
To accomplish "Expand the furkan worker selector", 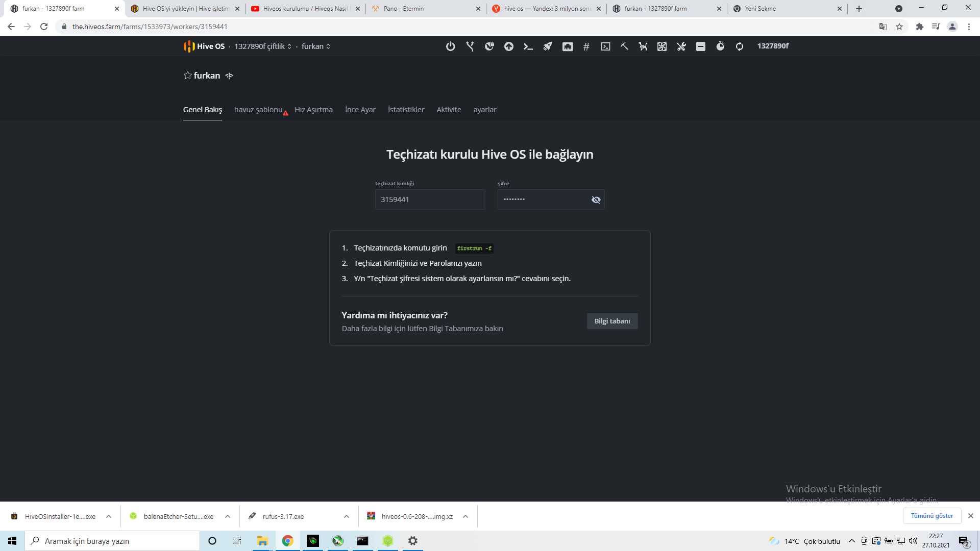I will pos(316,46).
